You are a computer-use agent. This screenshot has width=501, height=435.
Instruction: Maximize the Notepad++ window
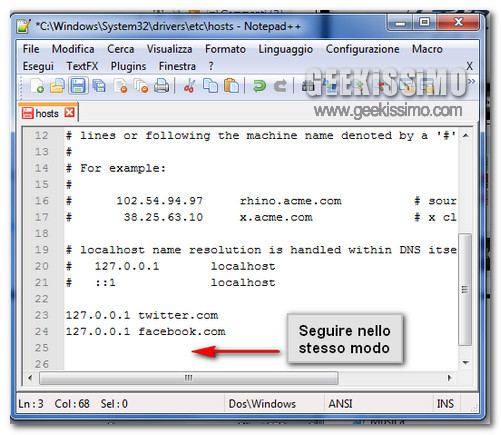click(x=424, y=23)
